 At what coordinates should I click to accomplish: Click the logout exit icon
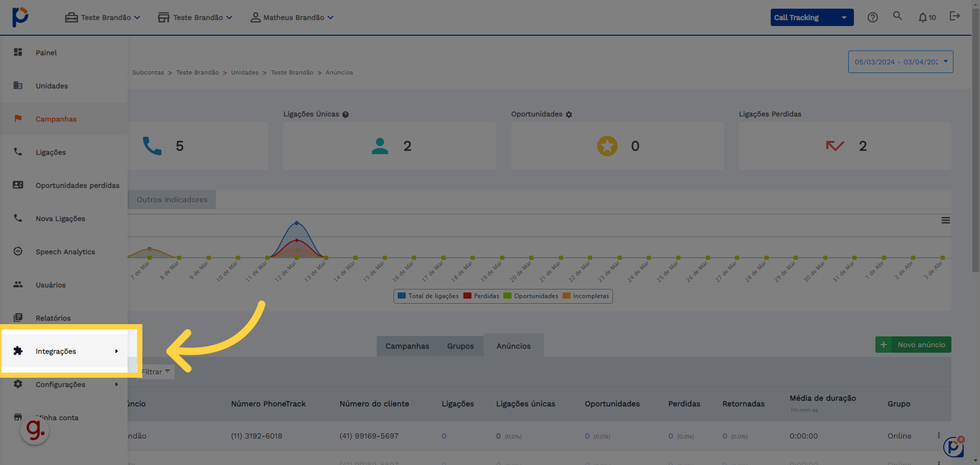(x=954, y=16)
